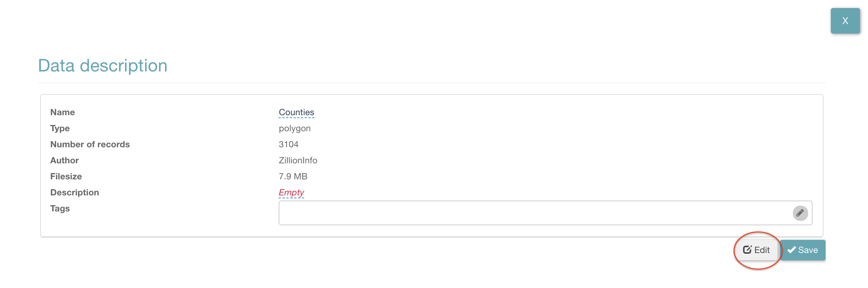Focus the Tags input box
868x288 pixels.
[x=532, y=213]
